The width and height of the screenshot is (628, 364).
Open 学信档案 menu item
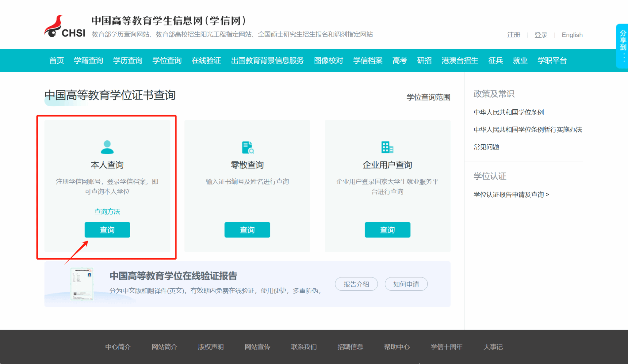click(368, 60)
